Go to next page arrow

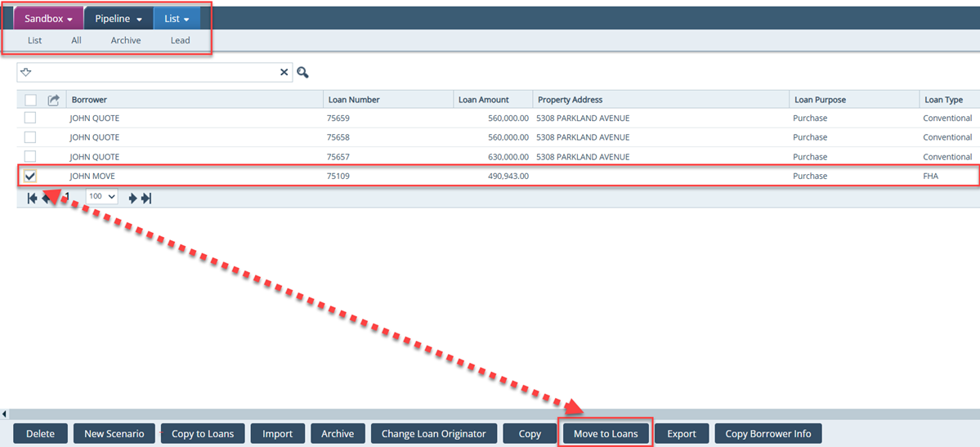[133, 198]
